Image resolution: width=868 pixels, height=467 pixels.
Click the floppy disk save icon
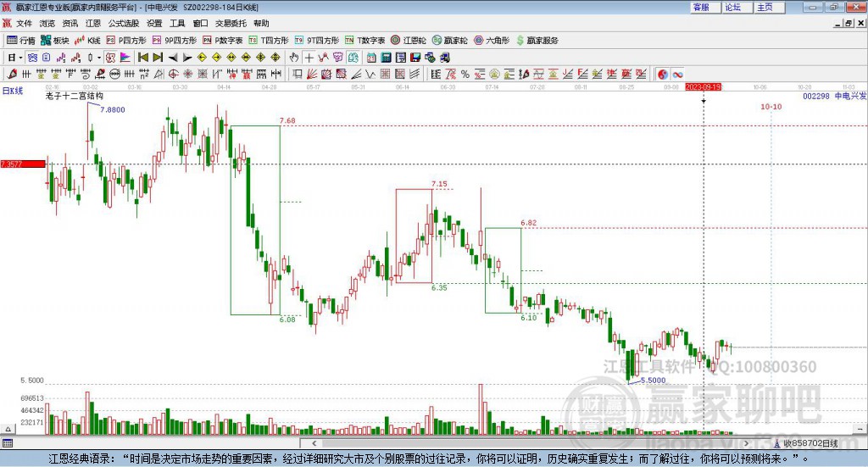point(415,58)
